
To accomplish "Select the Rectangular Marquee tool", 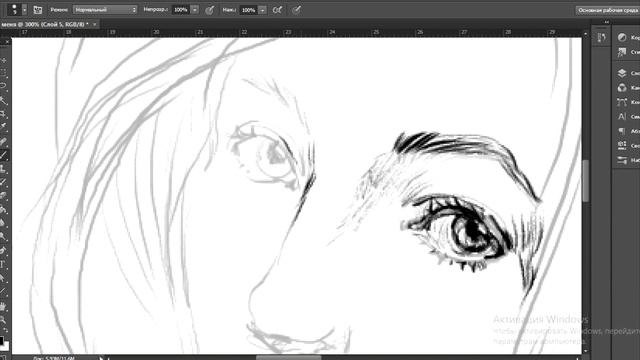I will [4, 73].
